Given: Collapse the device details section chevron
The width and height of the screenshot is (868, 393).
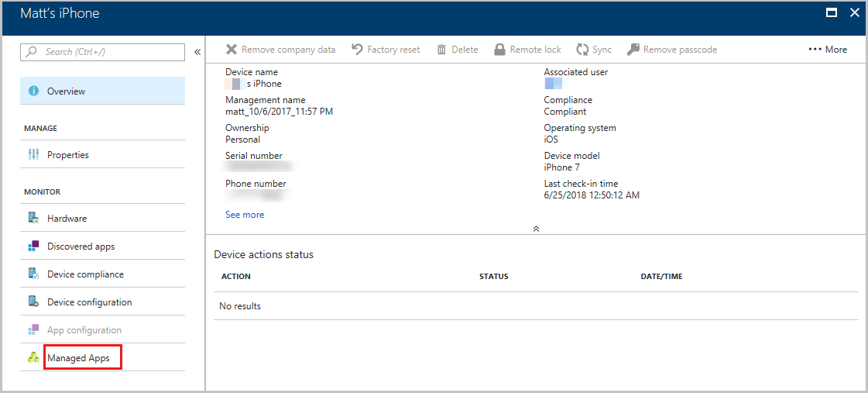Looking at the screenshot, I should pyautogui.click(x=536, y=229).
